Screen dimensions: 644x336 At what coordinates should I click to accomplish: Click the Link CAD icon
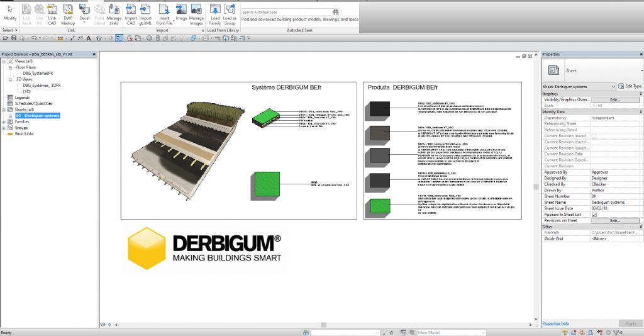[52, 13]
